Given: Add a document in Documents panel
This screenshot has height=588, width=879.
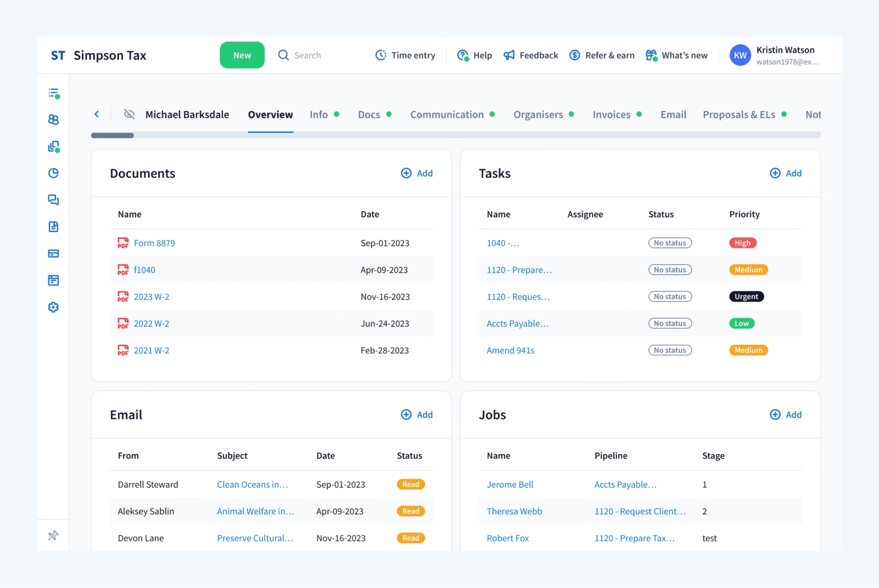Looking at the screenshot, I should [x=417, y=173].
